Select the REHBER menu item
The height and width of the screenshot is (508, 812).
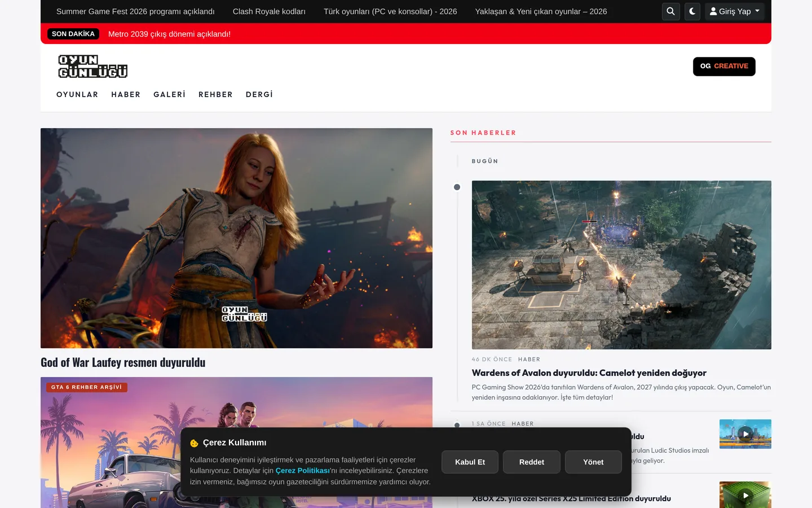(x=215, y=95)
